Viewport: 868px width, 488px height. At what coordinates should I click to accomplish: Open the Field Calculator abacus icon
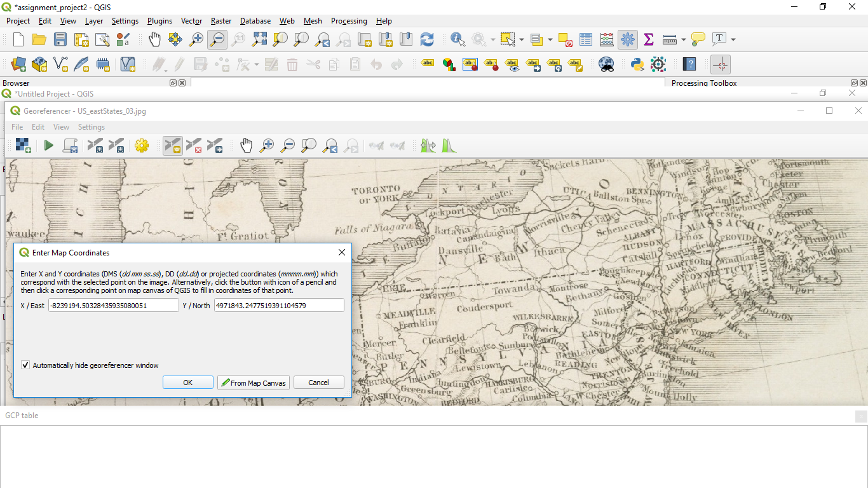607,39
